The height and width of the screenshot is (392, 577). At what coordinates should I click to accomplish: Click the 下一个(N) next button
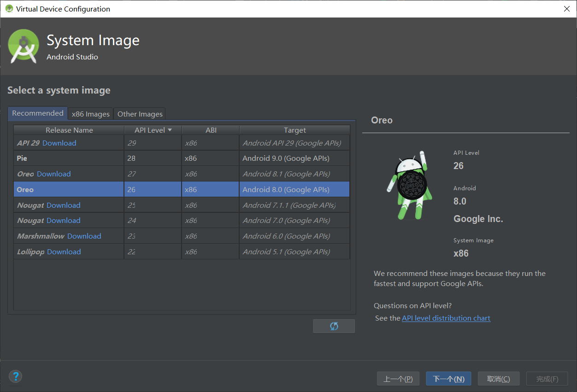point(448,379)
